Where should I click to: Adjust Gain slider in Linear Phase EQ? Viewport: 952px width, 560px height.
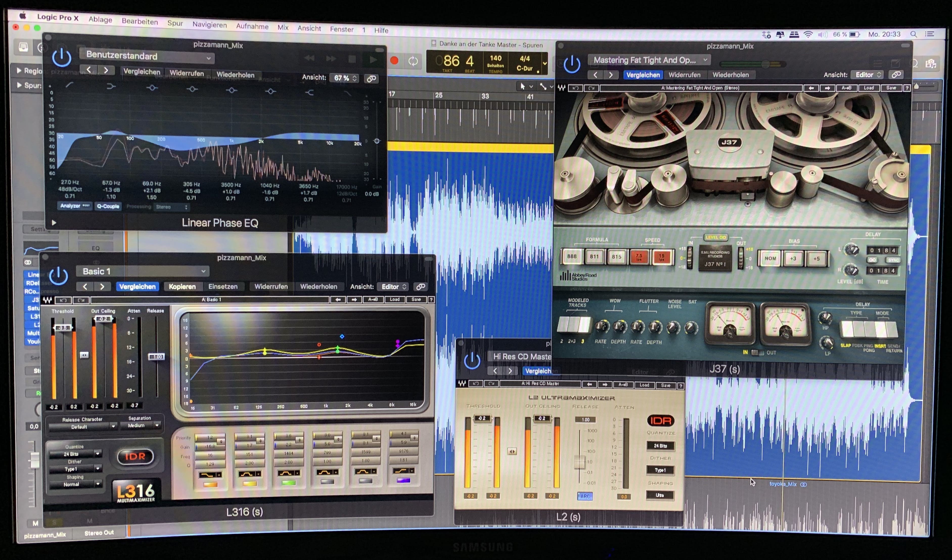click(x=377, y=141)
